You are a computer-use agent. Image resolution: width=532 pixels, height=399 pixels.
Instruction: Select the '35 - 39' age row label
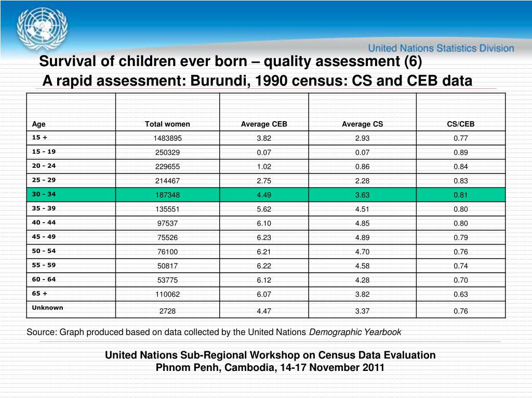tap(44, 209)
